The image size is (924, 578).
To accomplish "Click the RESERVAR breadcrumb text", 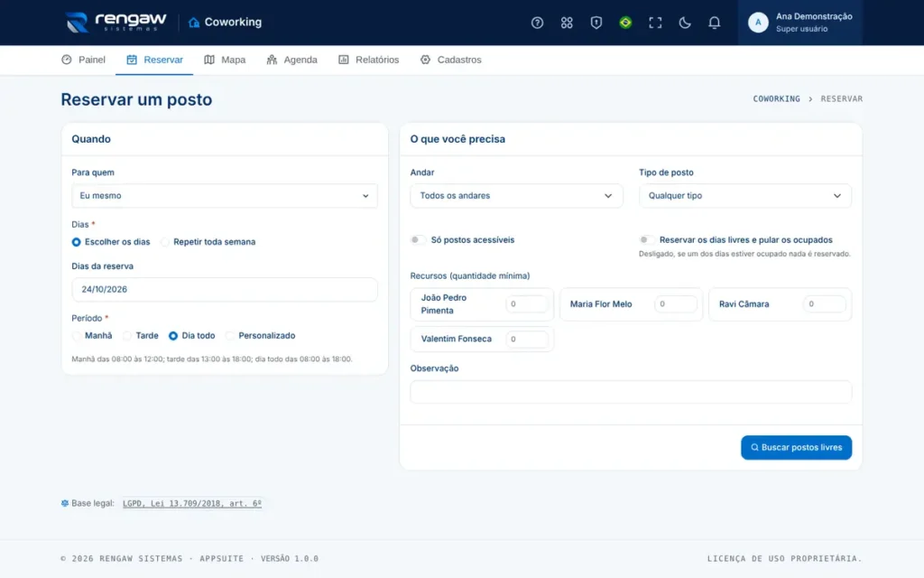I will point(842,99).
